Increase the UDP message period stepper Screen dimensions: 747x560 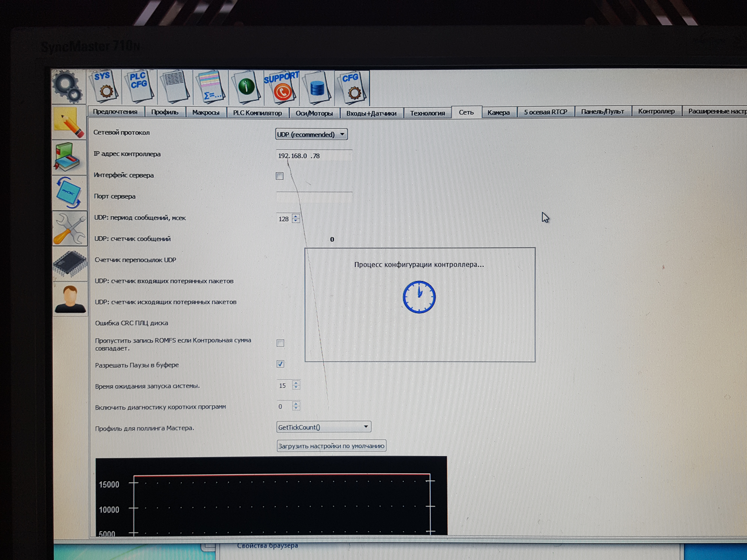(x=296, y=216)
